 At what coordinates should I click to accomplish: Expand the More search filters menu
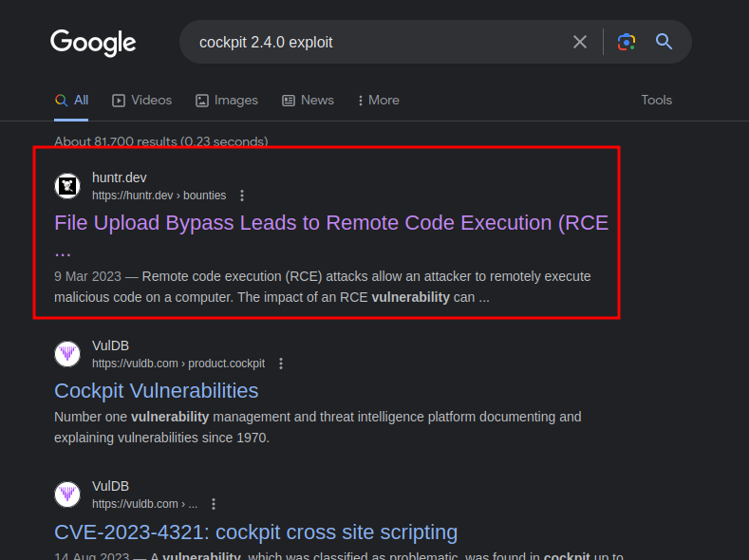[x=379, y=101]
